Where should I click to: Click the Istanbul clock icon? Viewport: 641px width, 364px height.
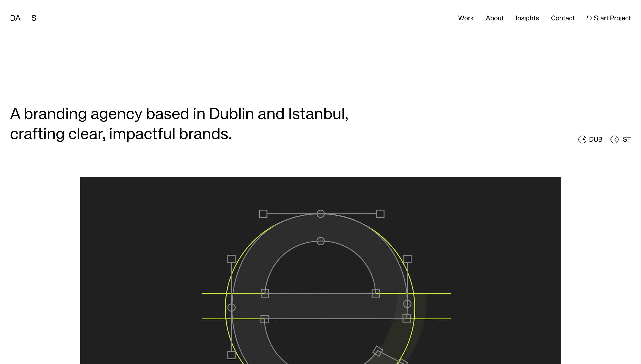[614, 139]
